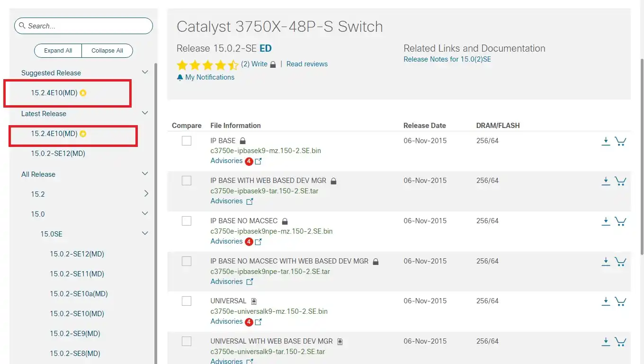Viewport: 644px width, 364px height.
Task: Download c3750e-universalk9-mz.150-2.SE.bin image
Action: coord(606,301)
